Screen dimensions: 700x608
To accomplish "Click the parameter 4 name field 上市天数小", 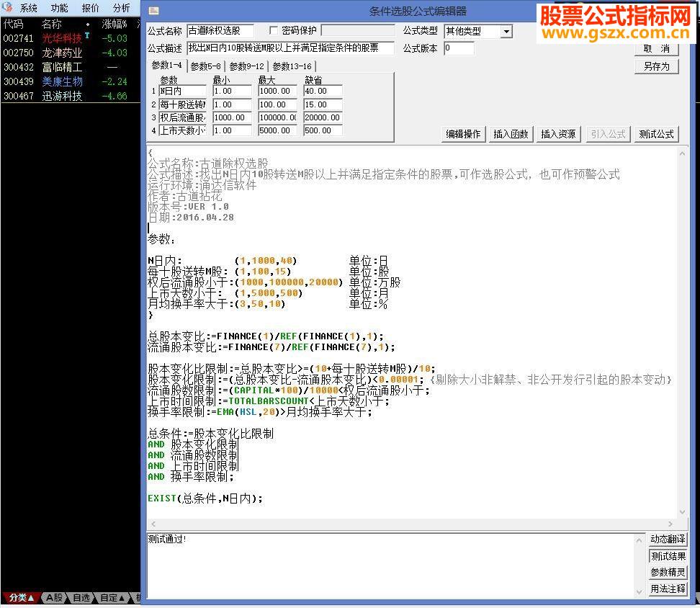I will [183, 130].
